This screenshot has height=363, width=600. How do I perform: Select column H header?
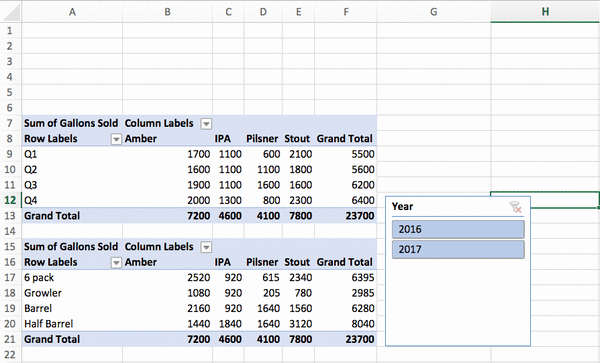tap(545, 12)
